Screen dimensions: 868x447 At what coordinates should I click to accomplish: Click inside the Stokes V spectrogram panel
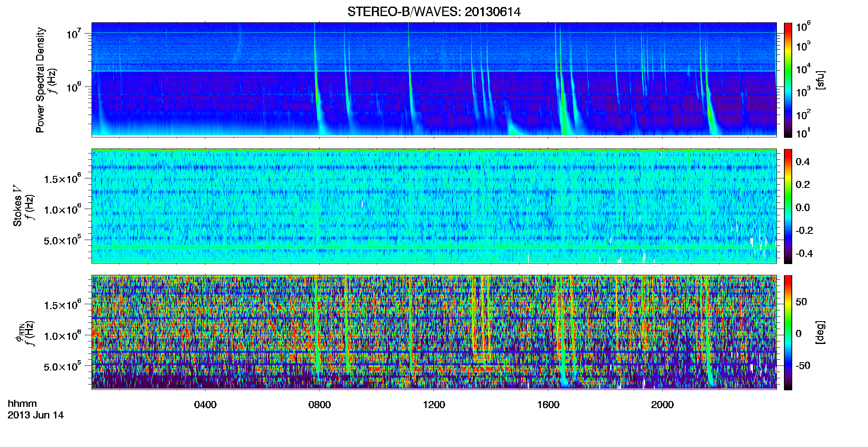[434, 206]
